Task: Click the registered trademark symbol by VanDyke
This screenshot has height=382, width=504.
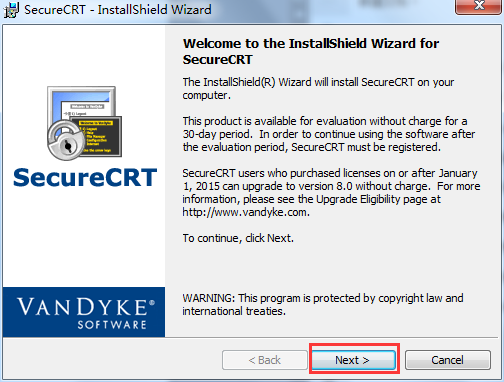Action: tap(152, 302)
